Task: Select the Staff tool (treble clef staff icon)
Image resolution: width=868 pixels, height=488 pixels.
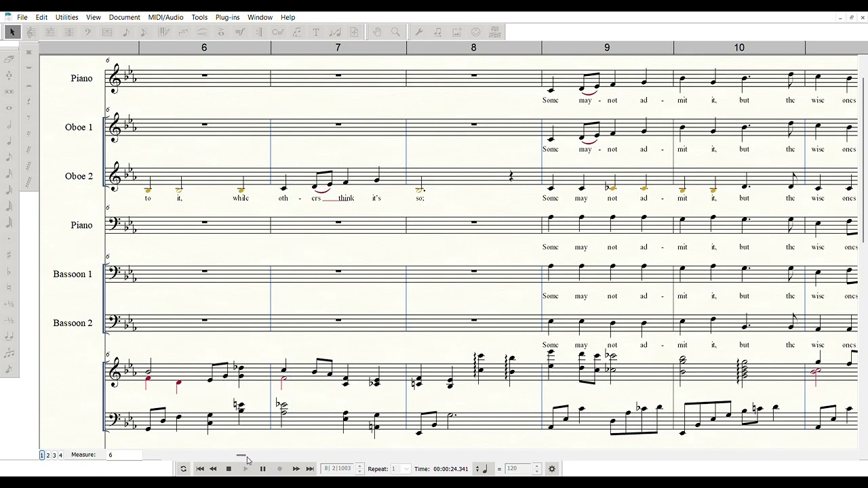Action: tap(31, 32)
